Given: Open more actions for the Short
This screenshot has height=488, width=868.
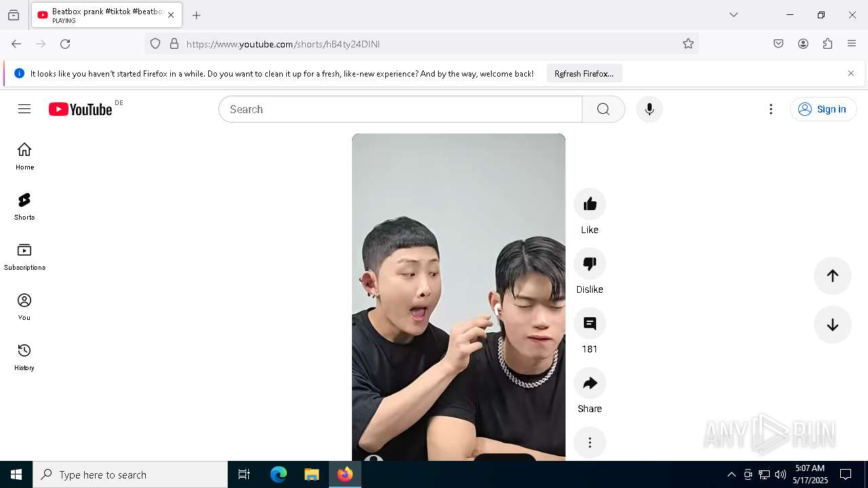Looking at the screenshot, I should pyautogui.click(x=590, y=443).
